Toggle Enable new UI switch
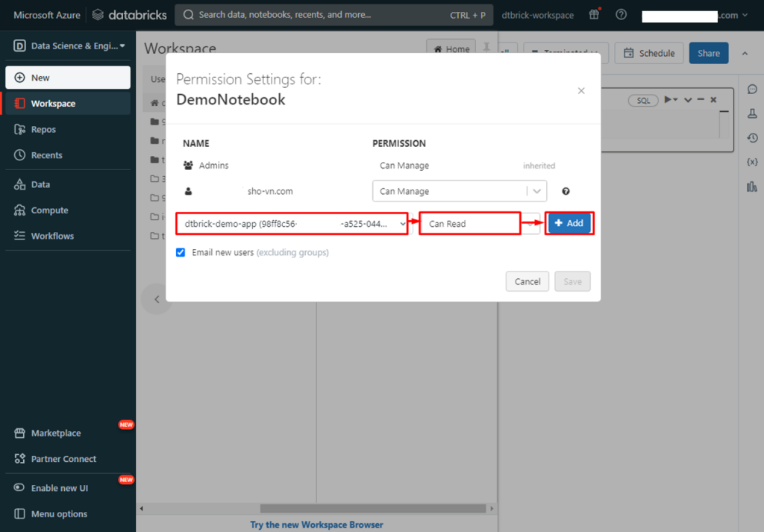 pos(19,488)
